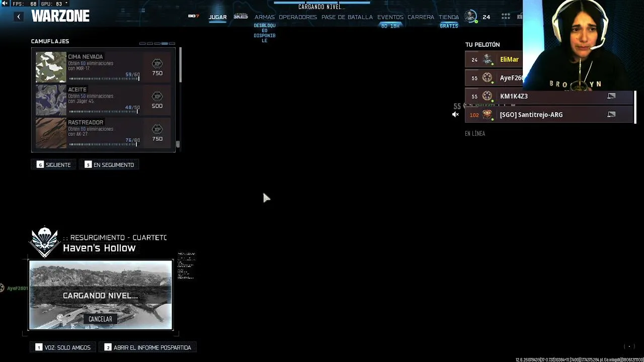Open the EVENTOS tab
This screenshot has width=644, height=362.
(x=390, y=17)
